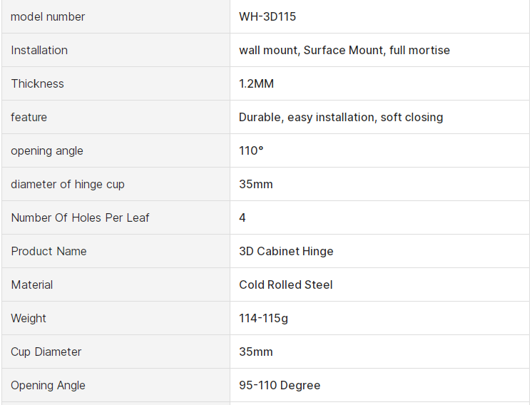
Task: Click the 'feature' row label
Action: (29, 117)
